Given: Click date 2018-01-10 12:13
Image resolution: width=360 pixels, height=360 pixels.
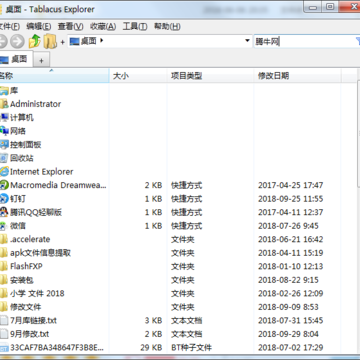Looking at the screenshot, I should pos(290,266).
